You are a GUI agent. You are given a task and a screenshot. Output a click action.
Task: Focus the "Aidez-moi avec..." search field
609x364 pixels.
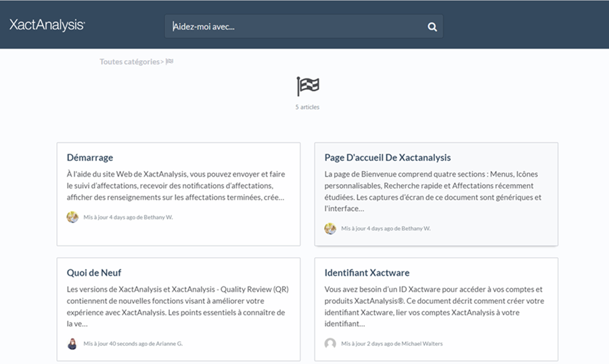[x=294, y=27]
